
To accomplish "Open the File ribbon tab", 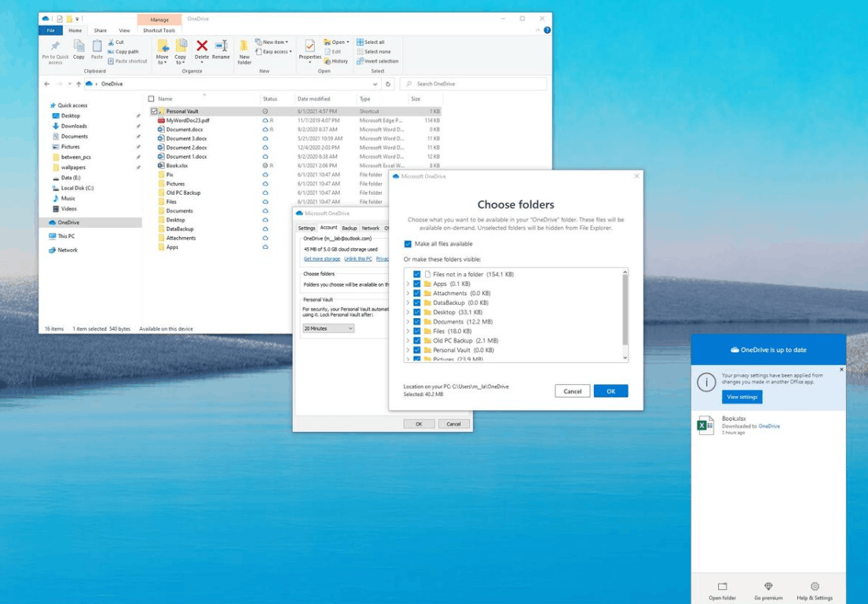I will point(51,31).
